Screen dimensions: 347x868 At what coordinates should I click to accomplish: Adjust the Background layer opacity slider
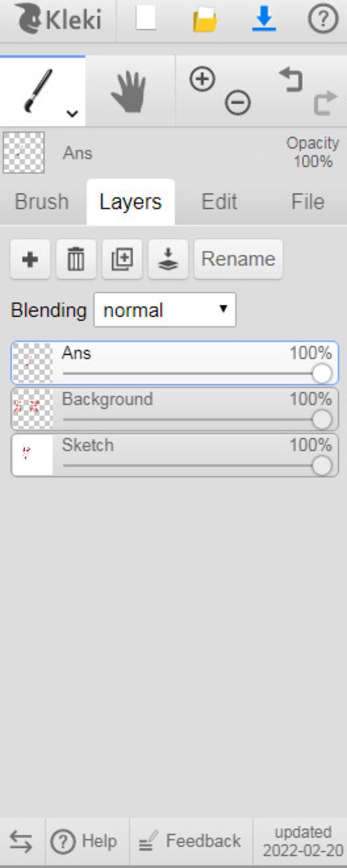click(x=197, y=420)
